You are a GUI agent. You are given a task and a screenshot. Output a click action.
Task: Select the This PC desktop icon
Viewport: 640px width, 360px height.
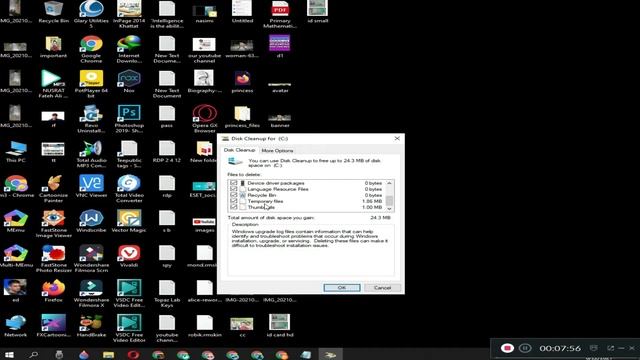16,151
